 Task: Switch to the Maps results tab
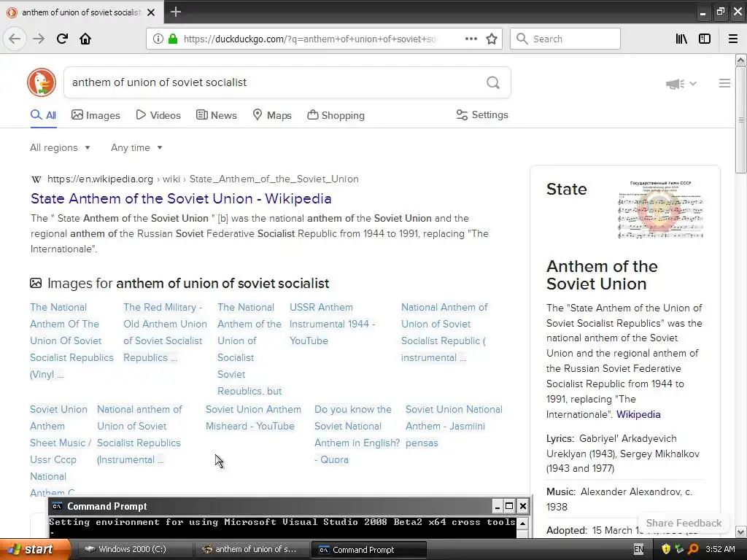tap(272, 115)
